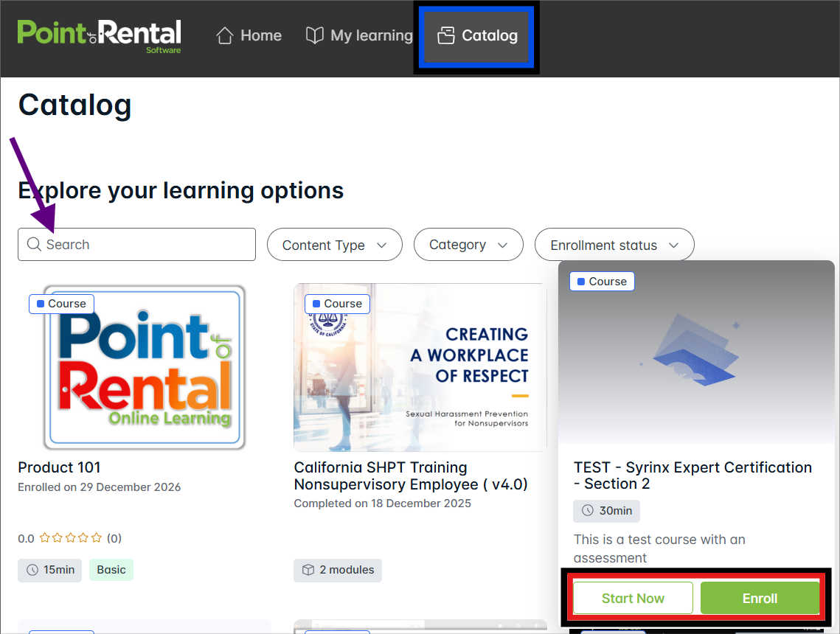The image size is (840, 634).
Task: Click the clock icon on 15min badge
Action: click(x=32, y=570)
